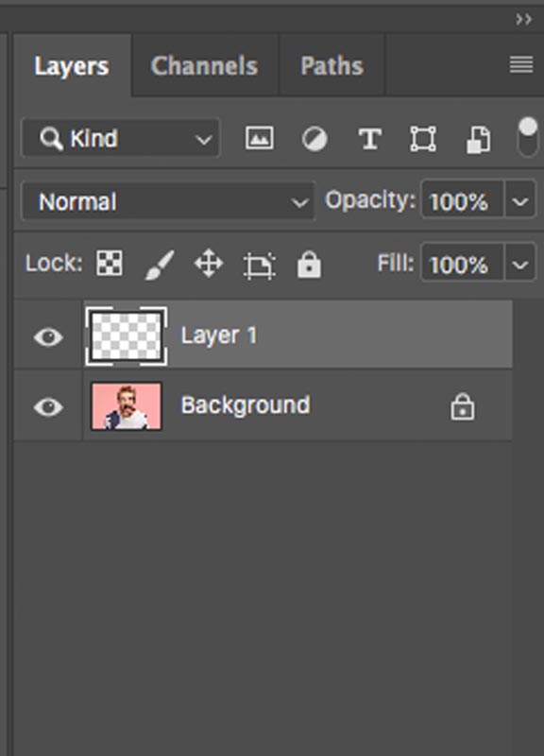
Task: Hide Layer 1 with eye icon
Action: click(48, 336)
